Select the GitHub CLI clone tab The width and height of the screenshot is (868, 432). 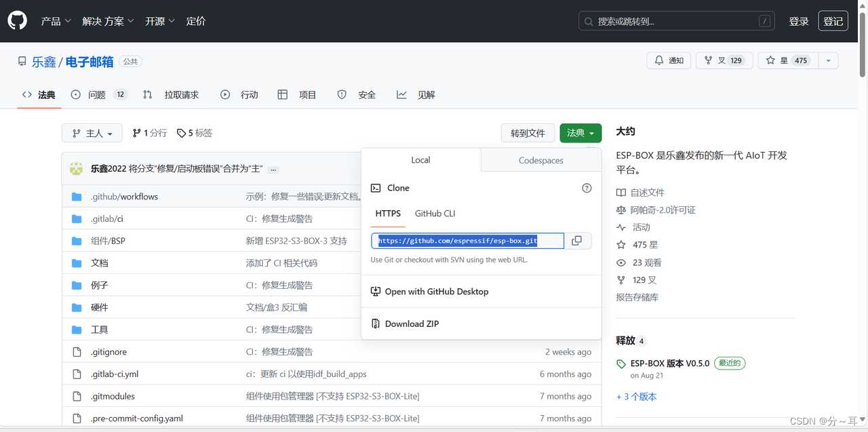click(435, 213)
